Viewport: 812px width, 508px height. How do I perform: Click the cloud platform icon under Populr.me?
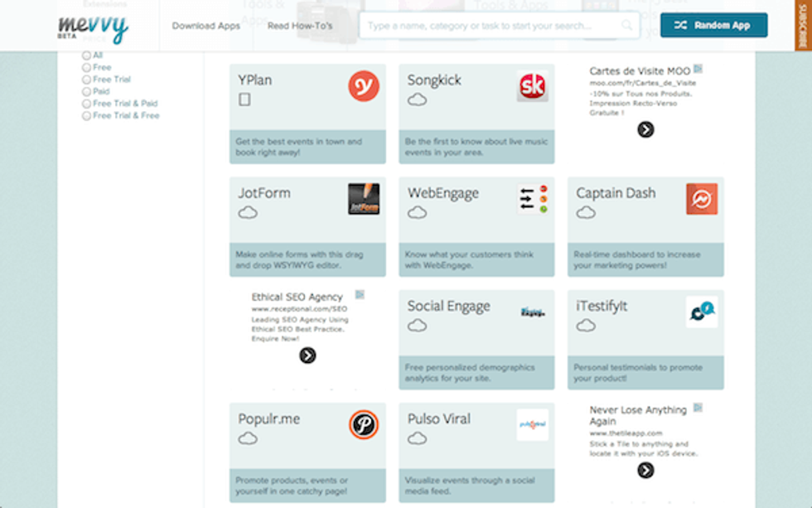tap(248, 438)
